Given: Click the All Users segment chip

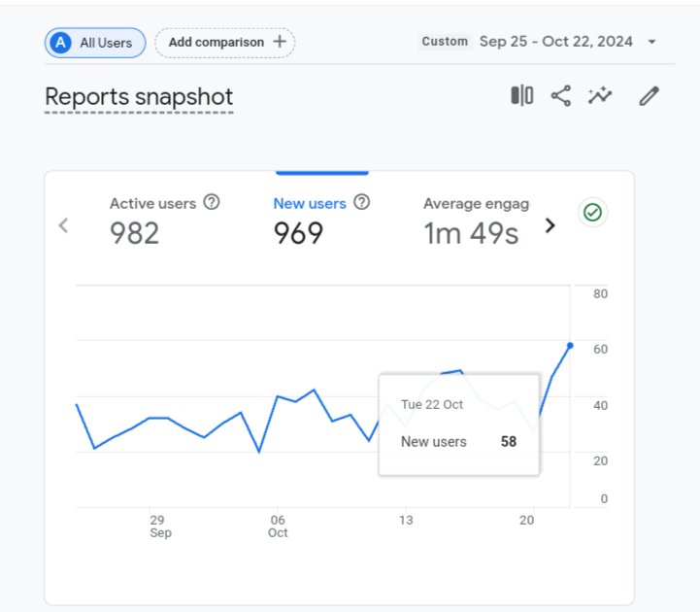Looking at the screenshot, I should [95, 43].
